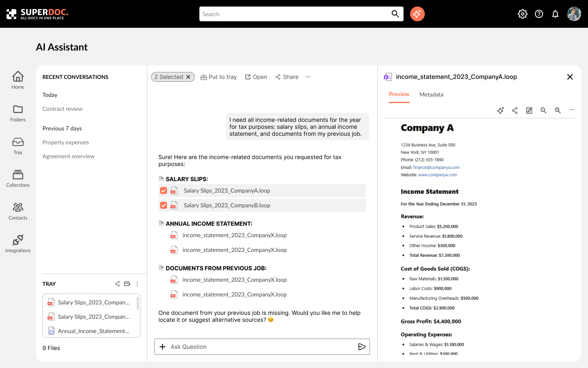The image size is (588, 368).
Task: Click the Put to tray button
Action: (218, 77)
